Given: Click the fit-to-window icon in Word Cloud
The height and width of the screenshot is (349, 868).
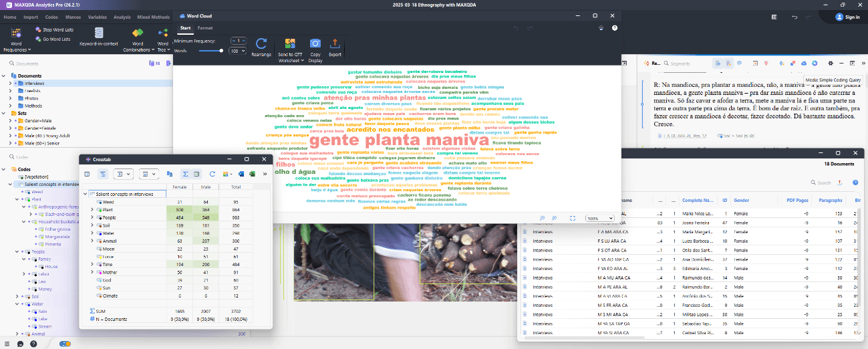Looking at the screenshot, I should click(573, 218).
